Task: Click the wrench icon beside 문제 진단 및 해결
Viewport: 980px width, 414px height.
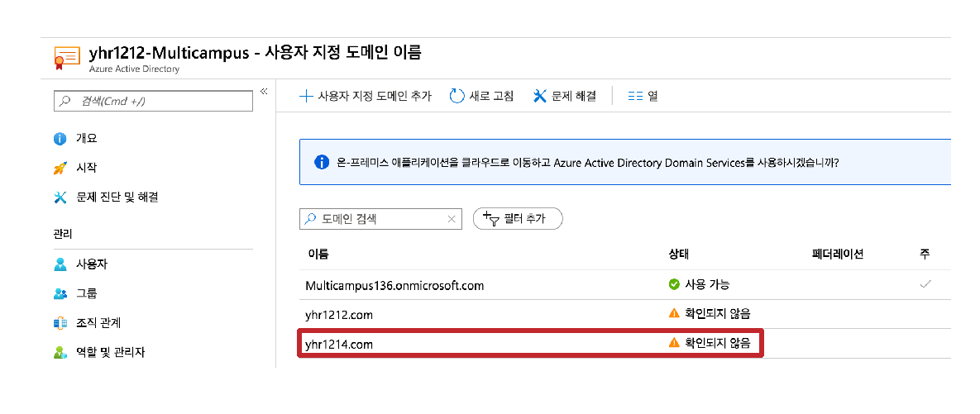Action: pos(60,198)
